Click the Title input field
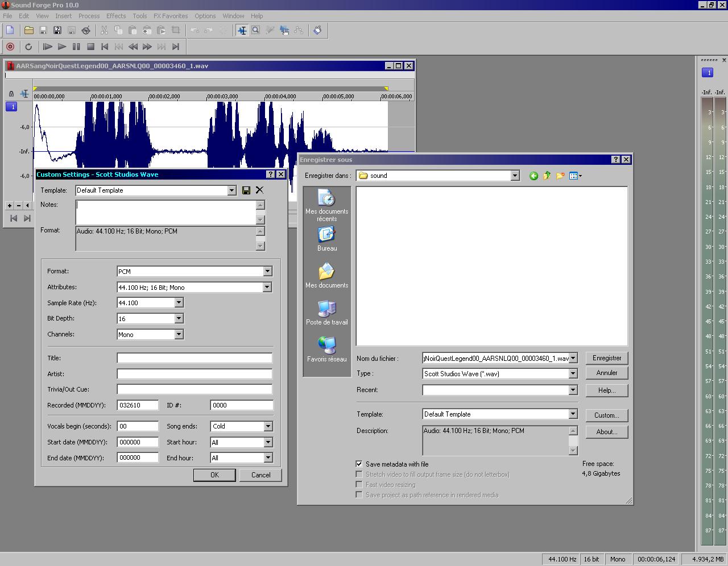The height and width of the screenshot is (566, 728). coord(195,358)
